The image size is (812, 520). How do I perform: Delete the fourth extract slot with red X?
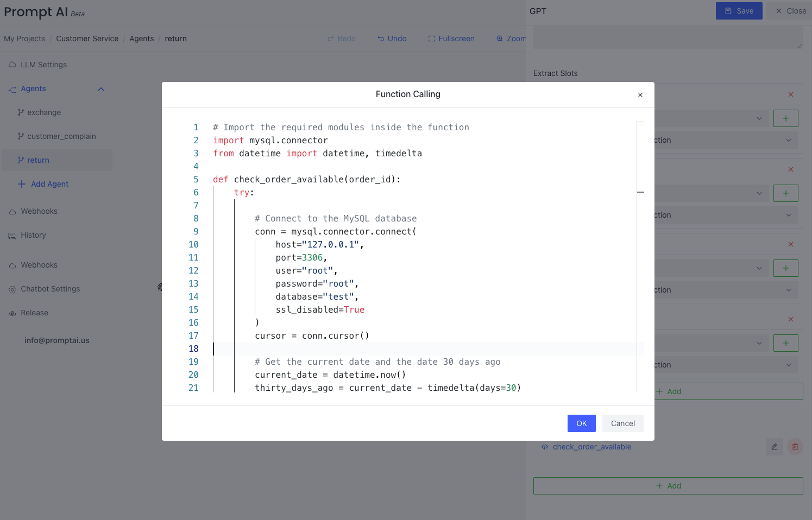pyautogui.click(x=791, y=319)
